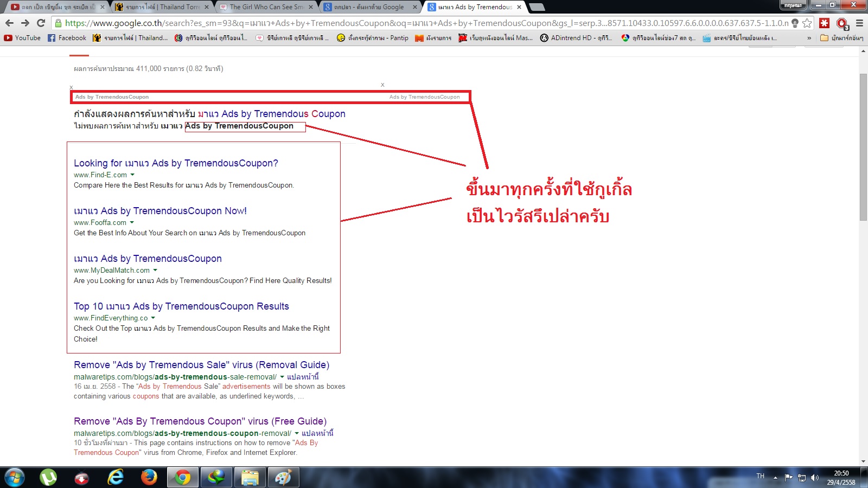Open the Chrome hamburger menu
Image resolution: width=868 pixels, height=488 pixels.
[859, 23]
